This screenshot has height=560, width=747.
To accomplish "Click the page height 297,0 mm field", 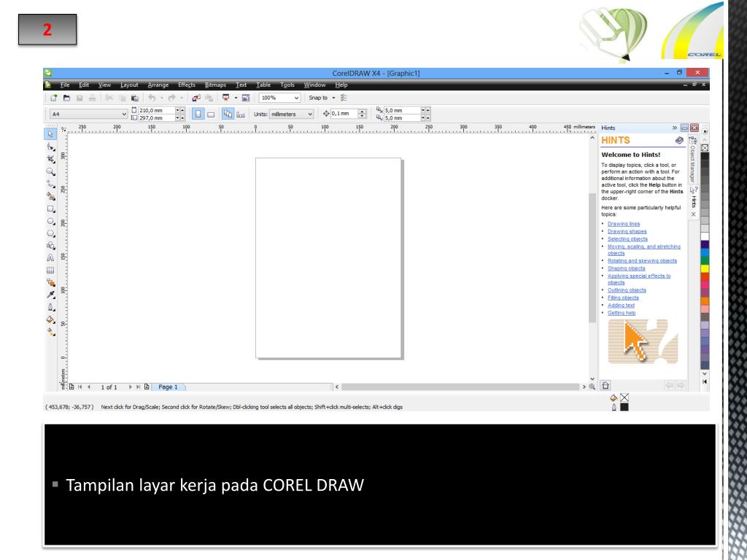I will 156,117.
